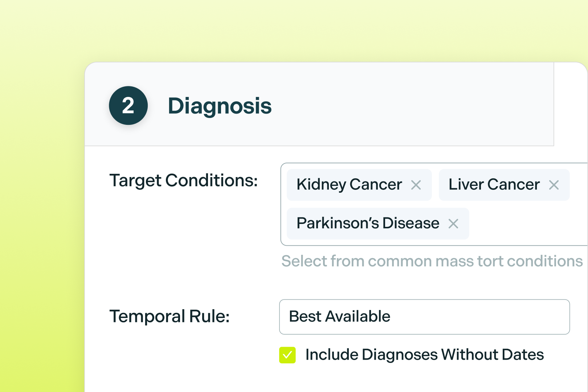Click the 'Include Diagnoses Without Dates' label text

(x=424, y=355)
